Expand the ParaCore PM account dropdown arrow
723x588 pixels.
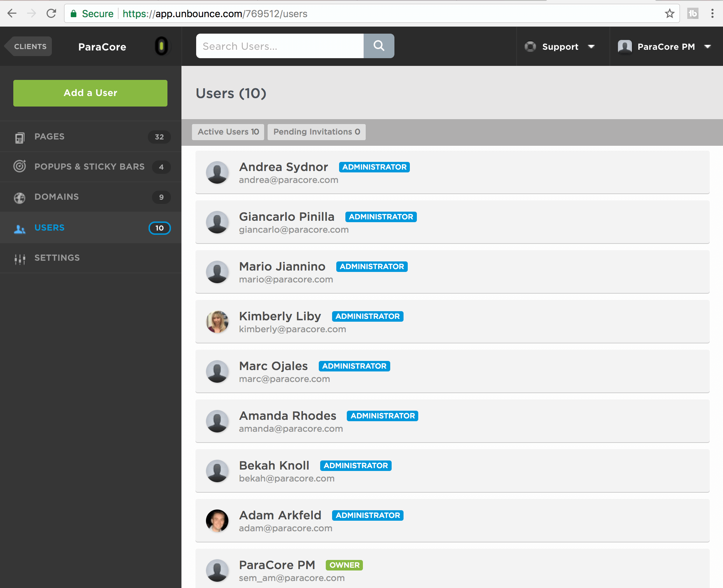(x=708, y=47)
